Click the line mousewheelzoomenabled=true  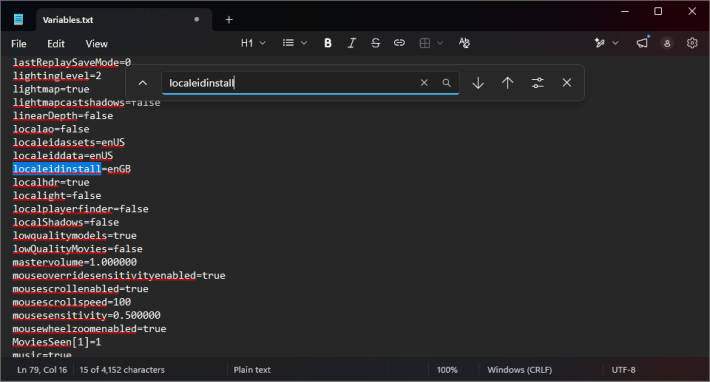click(90, 329)
